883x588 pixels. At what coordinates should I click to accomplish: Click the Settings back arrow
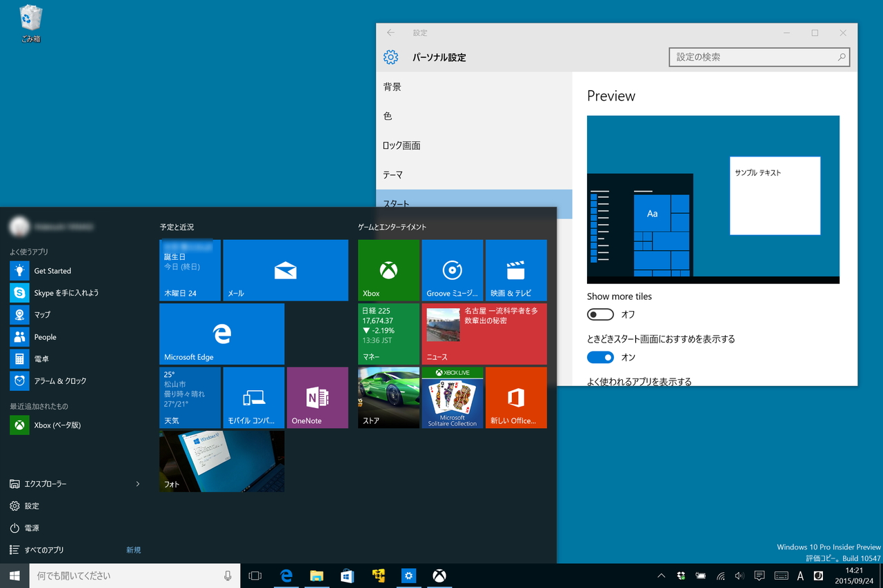(391, 33)
